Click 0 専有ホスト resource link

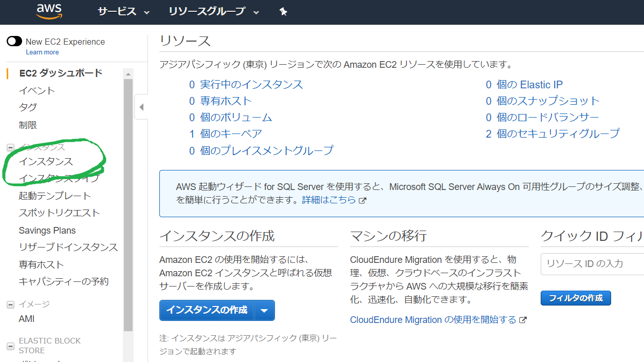click(x=220, y=101)
